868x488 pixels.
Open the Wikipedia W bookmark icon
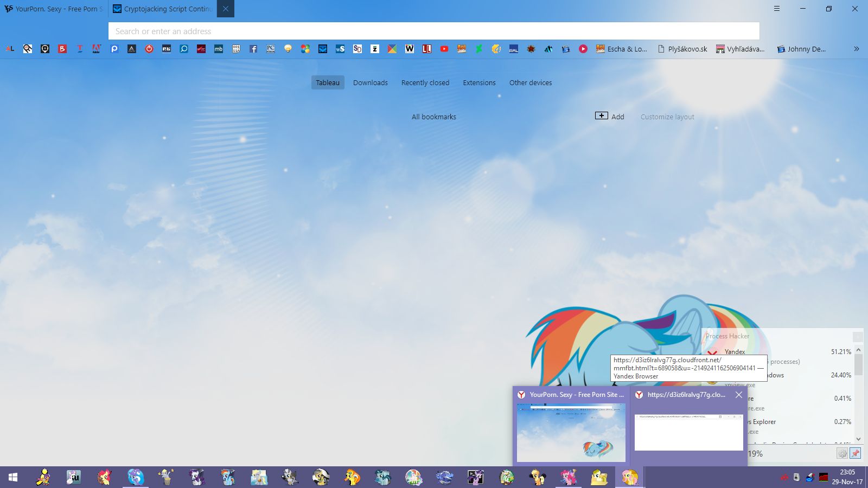coord(410,49)
